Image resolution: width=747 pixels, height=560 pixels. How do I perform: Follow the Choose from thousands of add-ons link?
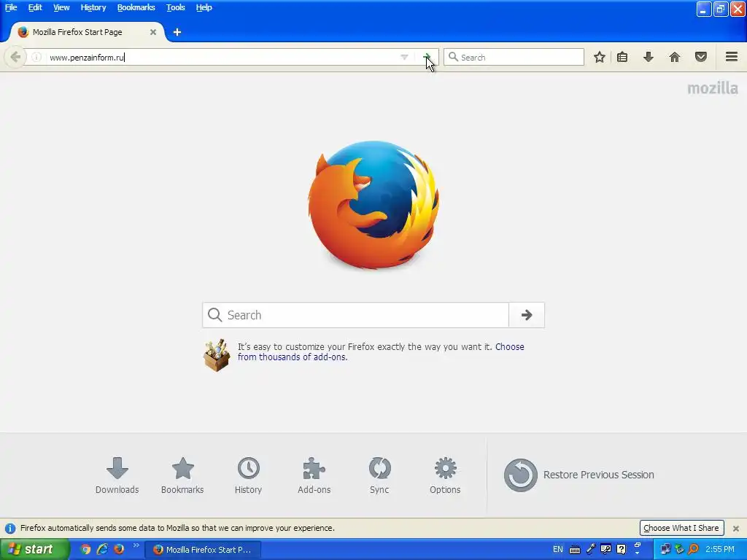click(381, 352)
